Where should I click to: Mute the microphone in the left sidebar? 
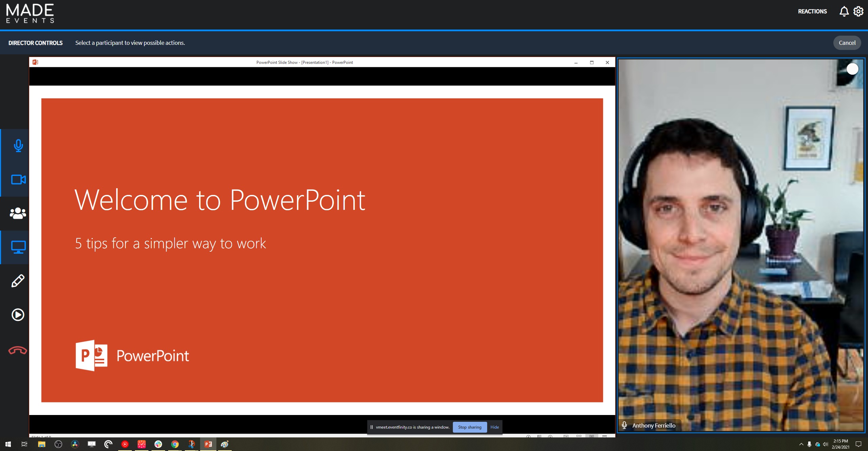click(18, 146)
